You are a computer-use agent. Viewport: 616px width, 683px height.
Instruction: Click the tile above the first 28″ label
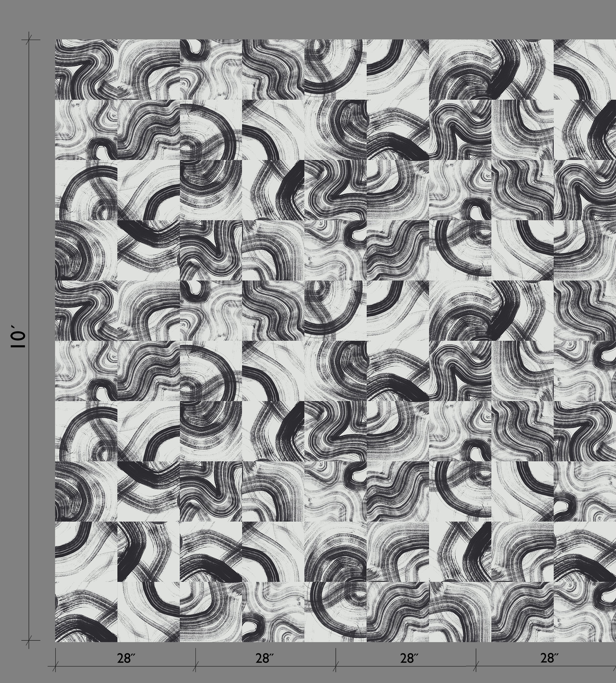(149, 612)
